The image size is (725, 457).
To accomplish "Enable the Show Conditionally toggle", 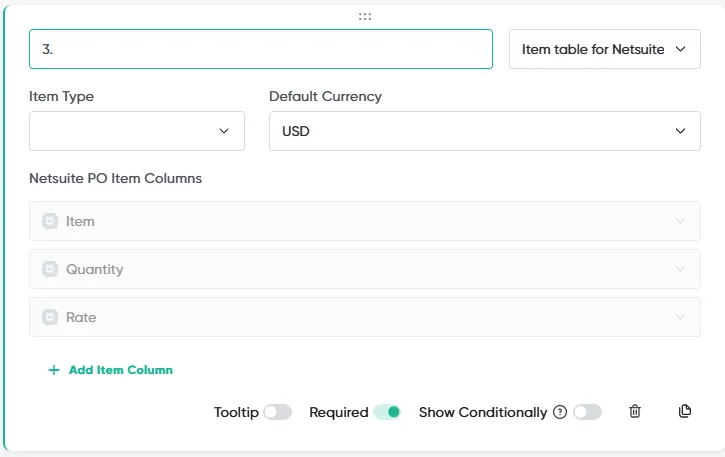I will pyautogui.click(x=587, y=412).
